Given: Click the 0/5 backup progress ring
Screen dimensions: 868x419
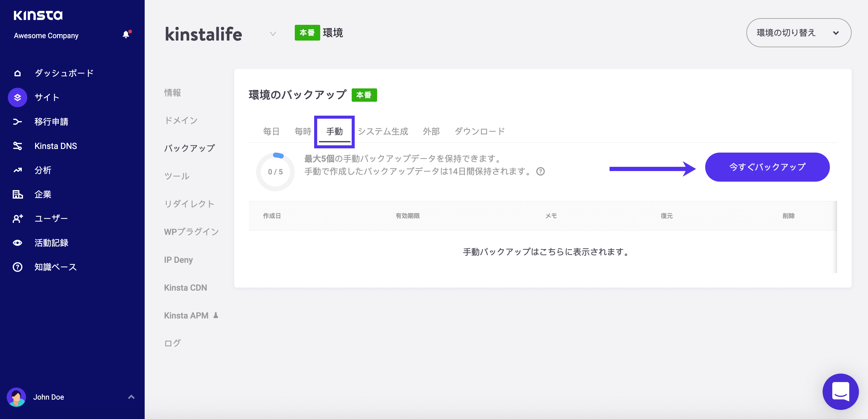Looking at the screenshot, I should (x=275, y=172).
